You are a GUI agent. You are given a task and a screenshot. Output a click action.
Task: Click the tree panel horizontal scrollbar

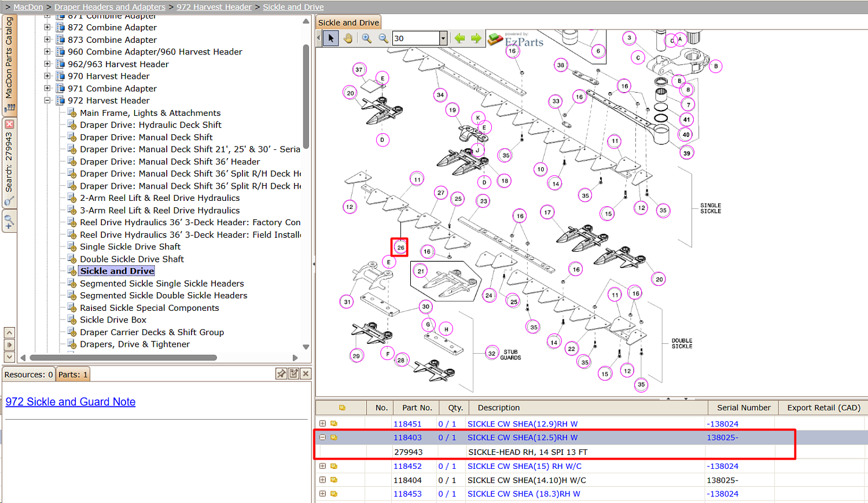pyautogui.click(x=123, y=358)
